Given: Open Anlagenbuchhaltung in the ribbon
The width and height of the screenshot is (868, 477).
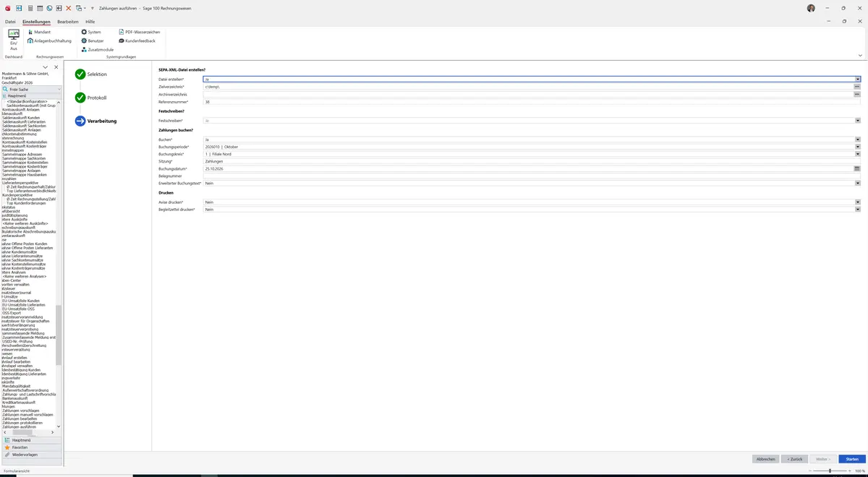Looking at the screenshot, I should point(50,40).
